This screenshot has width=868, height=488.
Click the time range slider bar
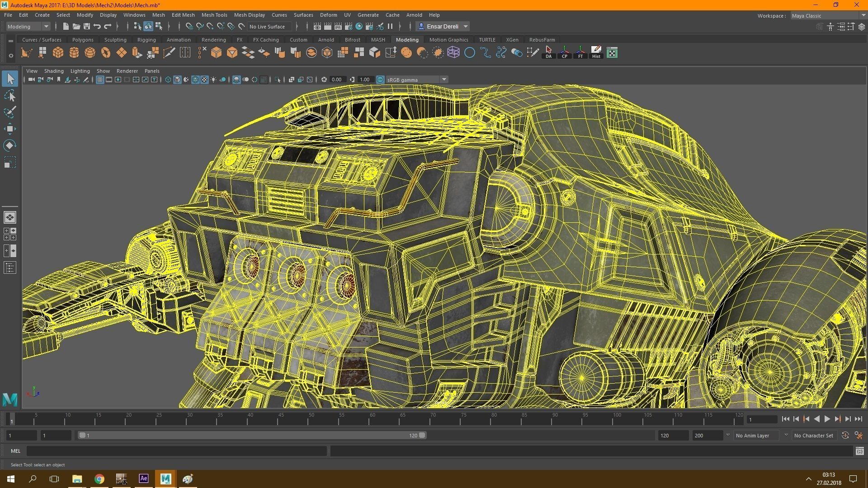point(251,436)
